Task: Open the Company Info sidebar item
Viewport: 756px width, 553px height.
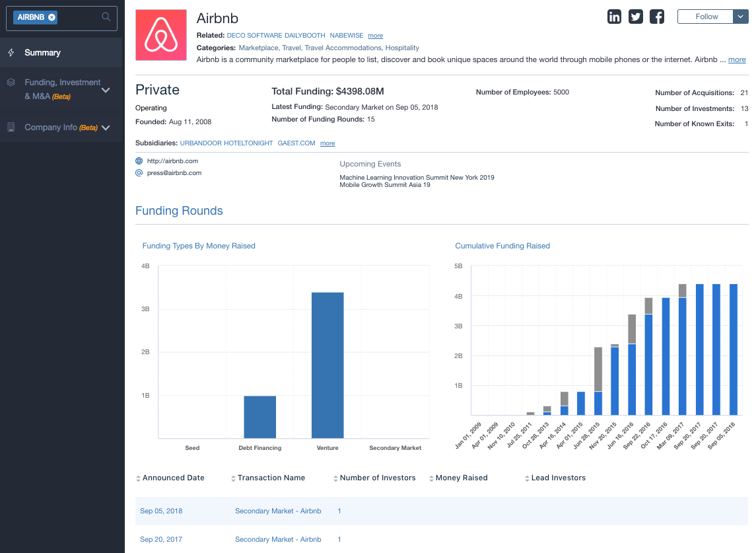Action: point(61,128)
